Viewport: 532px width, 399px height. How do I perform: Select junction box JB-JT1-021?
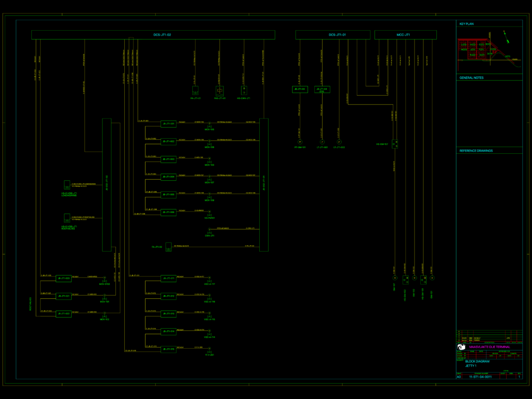coord(63,296)
